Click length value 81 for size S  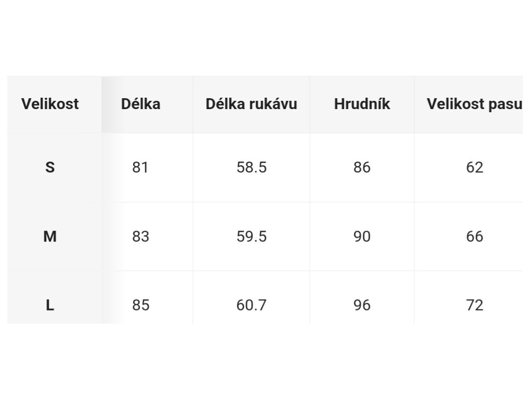click(140, 167)
